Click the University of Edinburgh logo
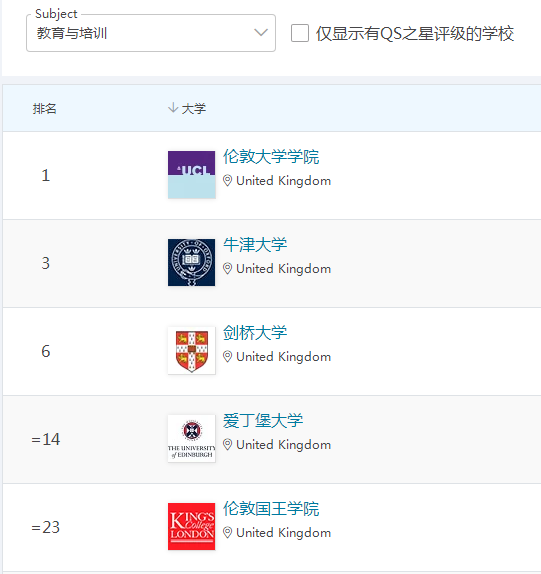The image size is (541, 574). tap(191, 439)
